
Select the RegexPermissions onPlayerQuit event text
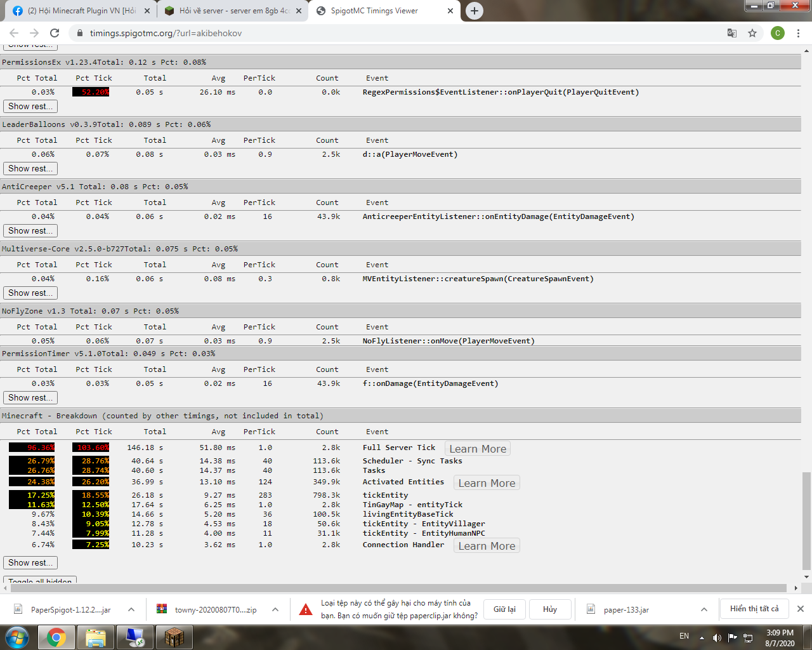[x=501, y=92]
